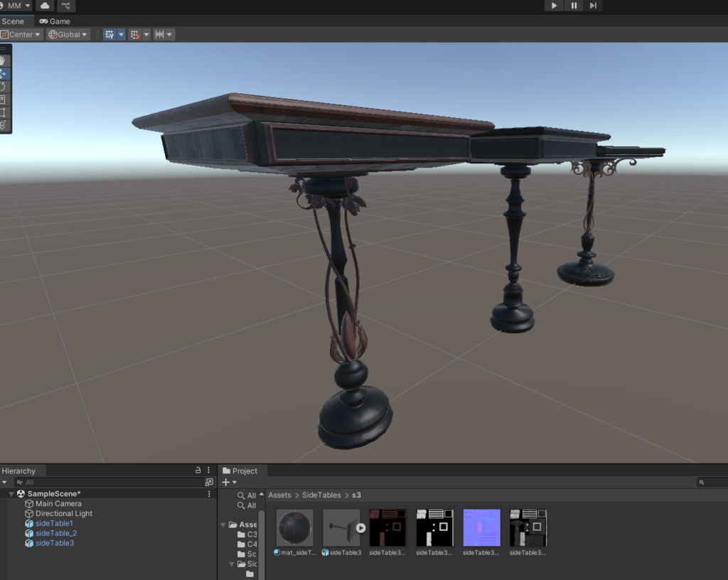Open the C4 folder
Screen dimensions: 728x580
(x=247, y=544)
